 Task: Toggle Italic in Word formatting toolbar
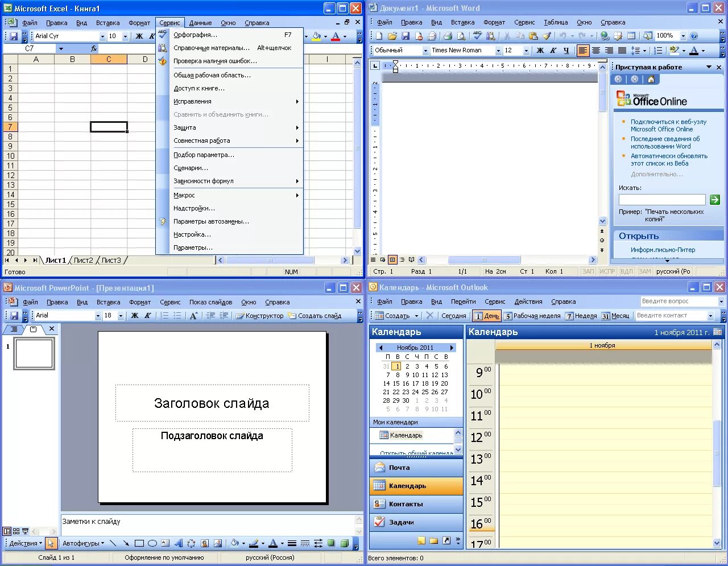coord(553,50)
